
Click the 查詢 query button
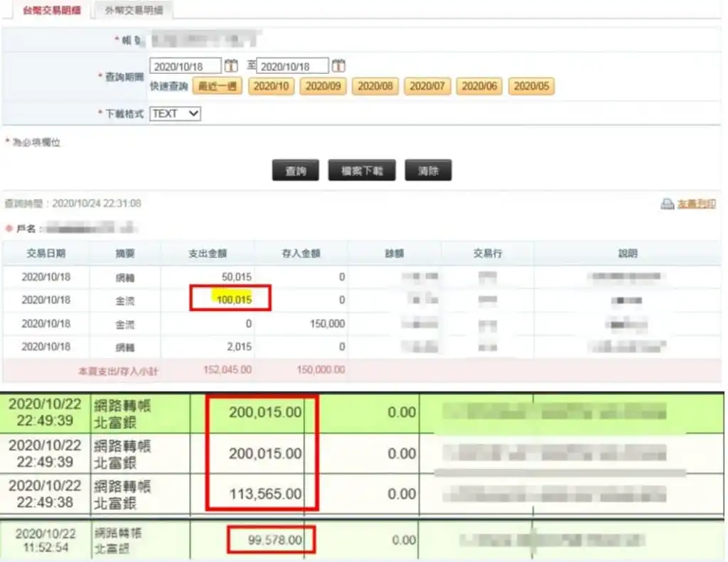point(295,170)
